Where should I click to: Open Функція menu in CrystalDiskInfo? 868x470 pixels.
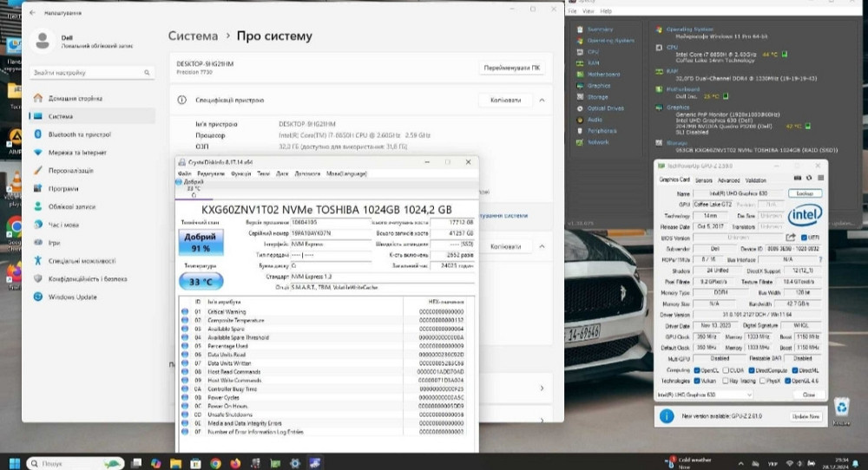[x=240, y=173]
